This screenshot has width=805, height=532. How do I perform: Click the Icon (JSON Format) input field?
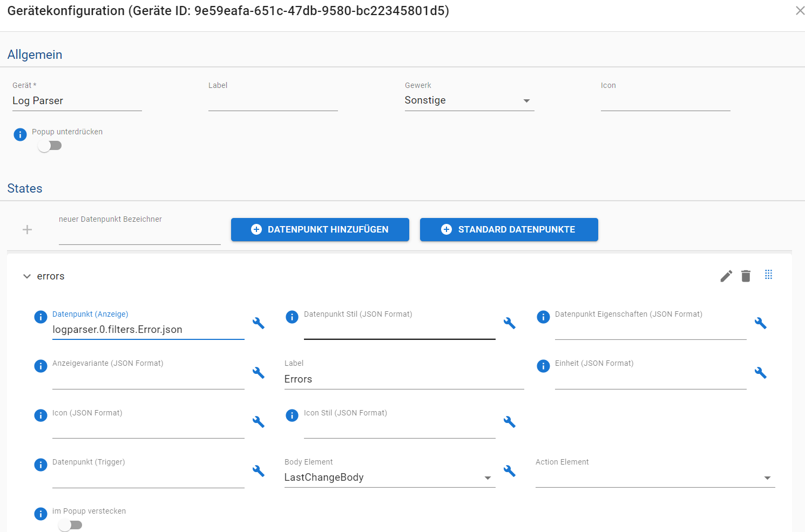click(148, 428)
